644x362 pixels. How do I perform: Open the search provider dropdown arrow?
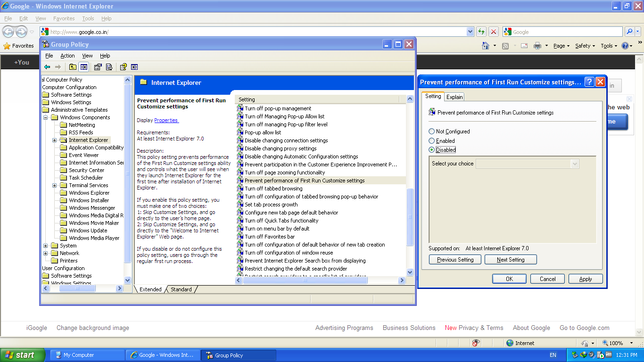tap(638, 32)
